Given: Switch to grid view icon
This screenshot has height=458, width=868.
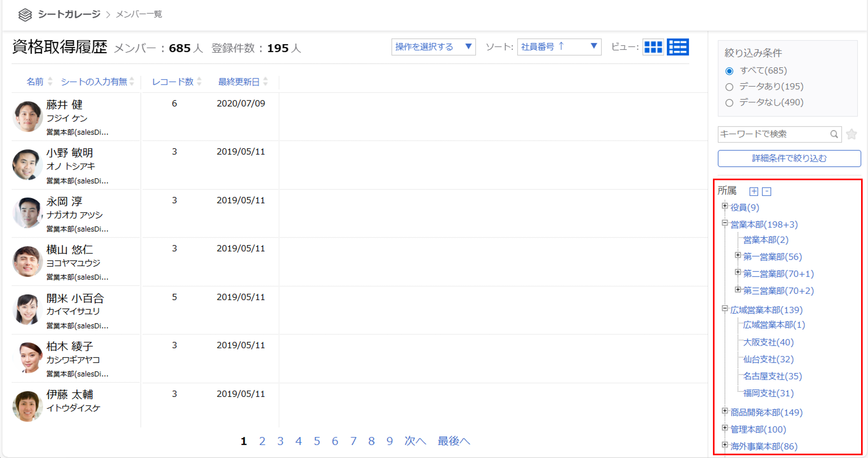Looking at the screenshot, I should (x=653, y=47).
